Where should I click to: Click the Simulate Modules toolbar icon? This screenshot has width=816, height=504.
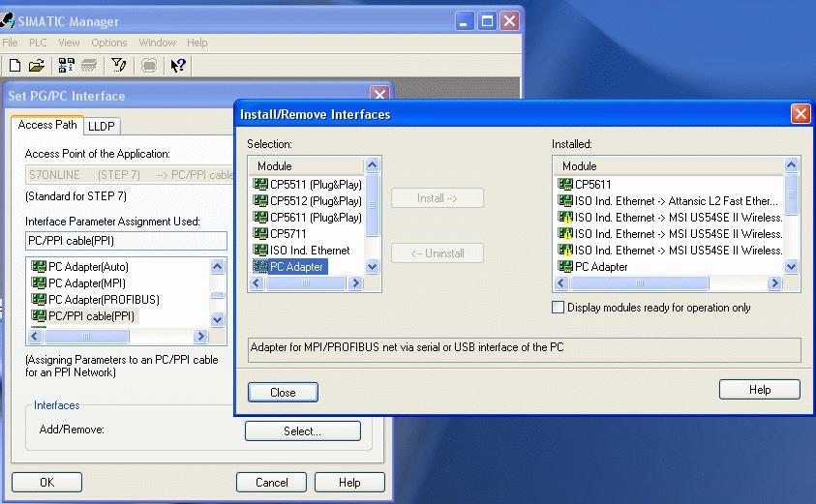click(x=149, y=65)
